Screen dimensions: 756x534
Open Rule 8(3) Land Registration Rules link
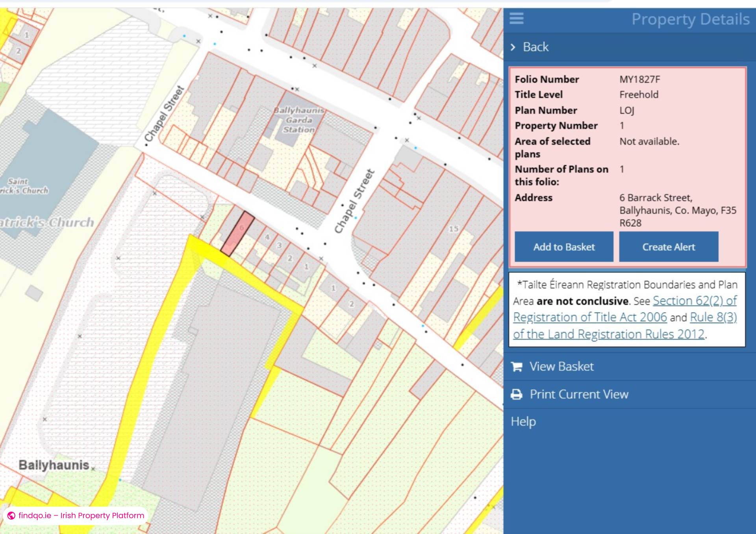pos(625,326)
